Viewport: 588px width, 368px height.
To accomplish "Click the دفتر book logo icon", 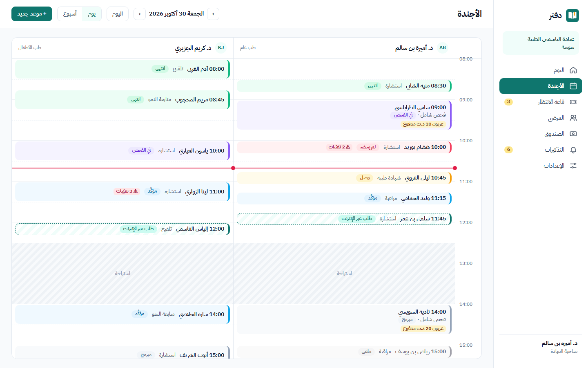I will pos(572,16).
